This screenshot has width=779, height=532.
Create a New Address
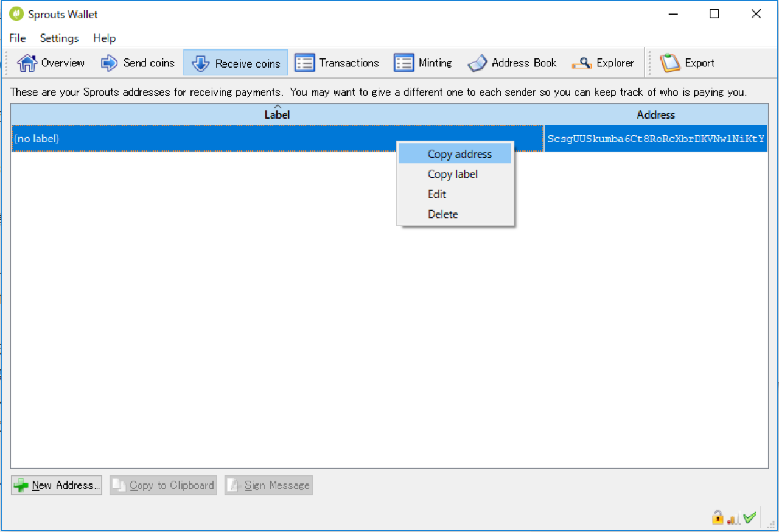tap(57, 485)
